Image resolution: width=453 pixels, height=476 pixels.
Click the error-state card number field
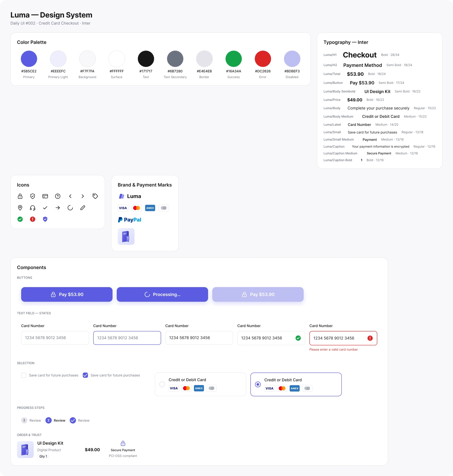tap(343, 338)
